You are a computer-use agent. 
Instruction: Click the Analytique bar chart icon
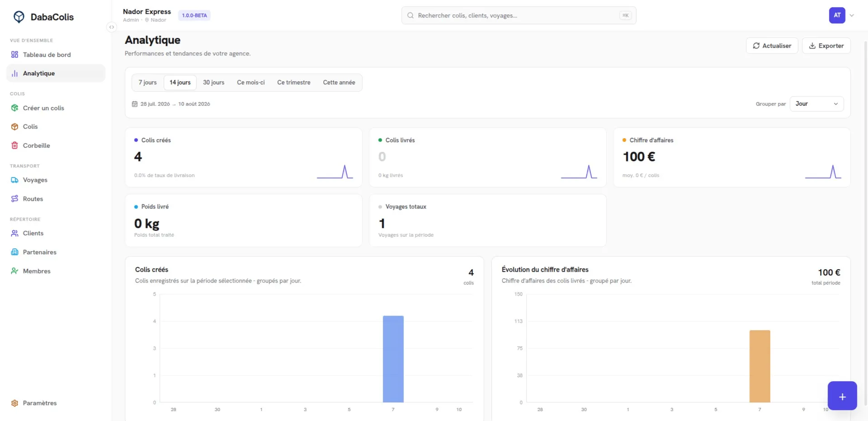(x=14, y=73)
